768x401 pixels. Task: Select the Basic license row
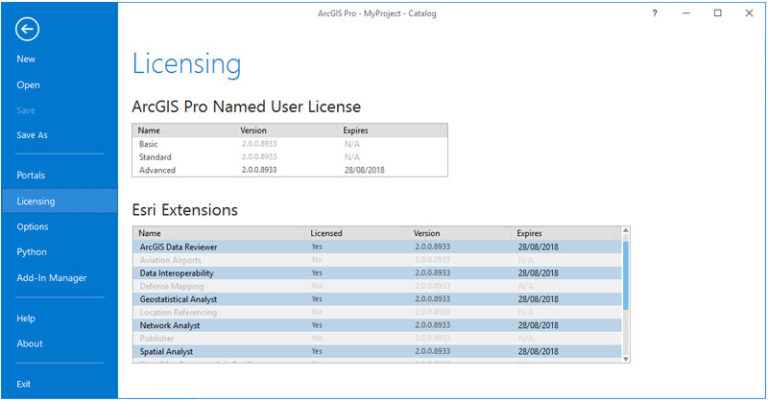pos(289,144)
